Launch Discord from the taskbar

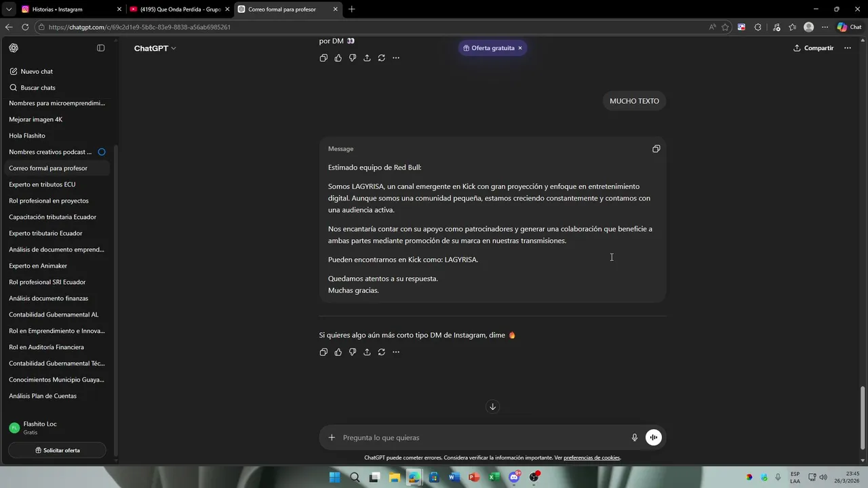[x=514, y=477]
